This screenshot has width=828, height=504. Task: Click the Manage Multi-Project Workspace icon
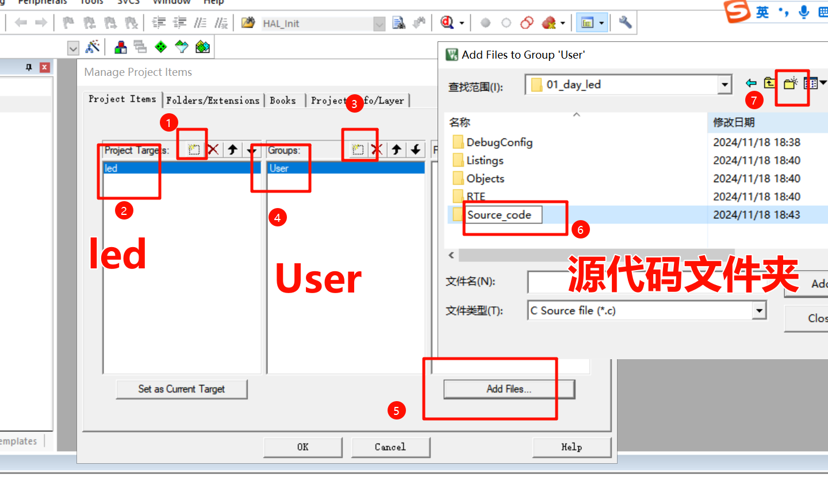coord(140,47)
